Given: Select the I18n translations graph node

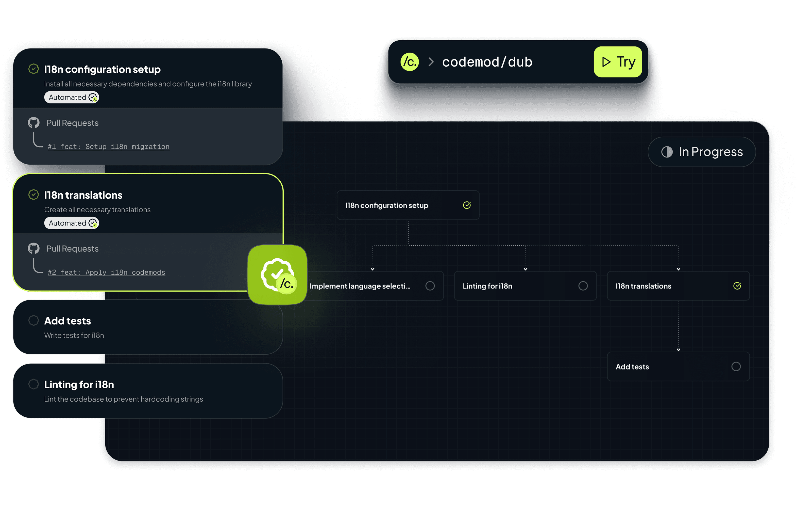Looking at the screenshot, I should 678,286.
